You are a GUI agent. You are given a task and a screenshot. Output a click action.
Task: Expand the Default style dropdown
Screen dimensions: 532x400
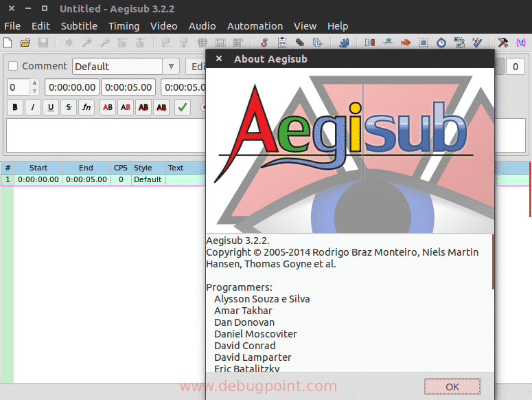tap(171, 66)
